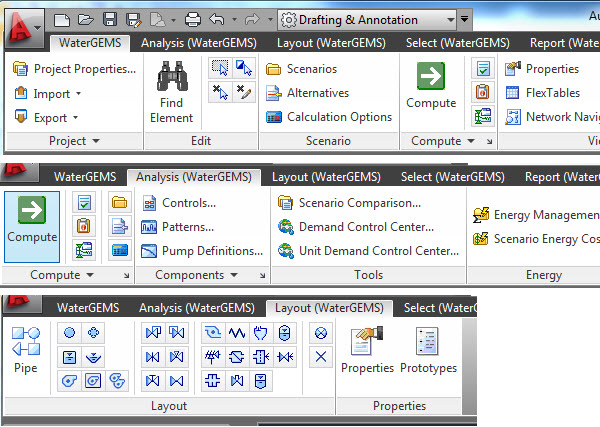Open the Find Element binoculars tool
Screen dimensions: 600x427
tap(172, 92)
